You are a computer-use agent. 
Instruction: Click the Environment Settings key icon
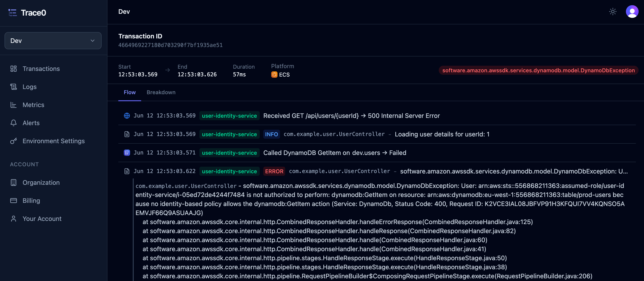[x=14, y=141]
